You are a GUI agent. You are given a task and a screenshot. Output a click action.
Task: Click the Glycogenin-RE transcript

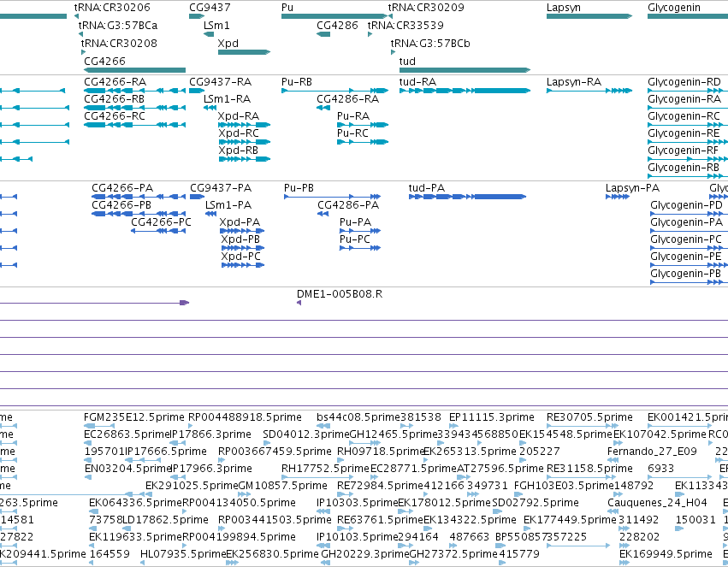688,142
